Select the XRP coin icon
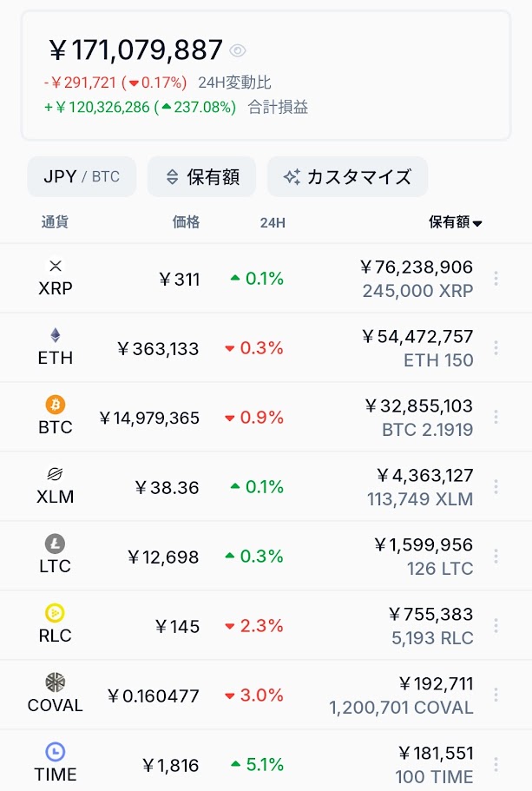Image resolution: width=532 pixels, height=791 pixels. click(56, 266)
